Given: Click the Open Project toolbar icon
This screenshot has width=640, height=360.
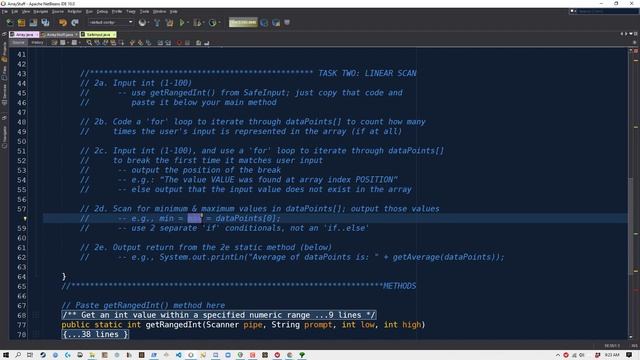Looking at the screenshot, I should point(33,23).
